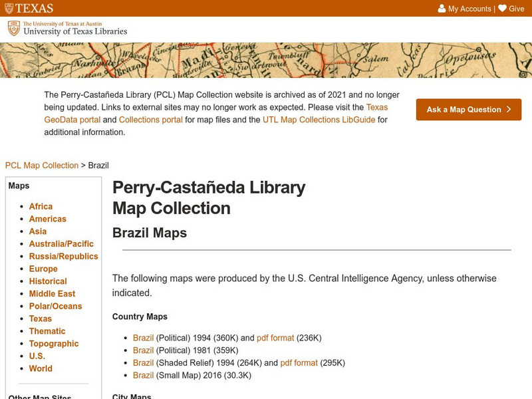The height and width of the screenshot is (399, 532).
Task: Open Brazil Small Map 2016 link
Action: tap(143, 376)
